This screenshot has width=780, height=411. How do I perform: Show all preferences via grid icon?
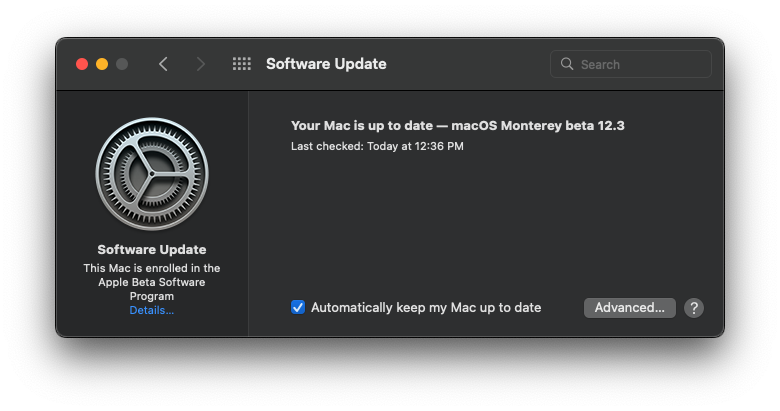click(242, 64)
